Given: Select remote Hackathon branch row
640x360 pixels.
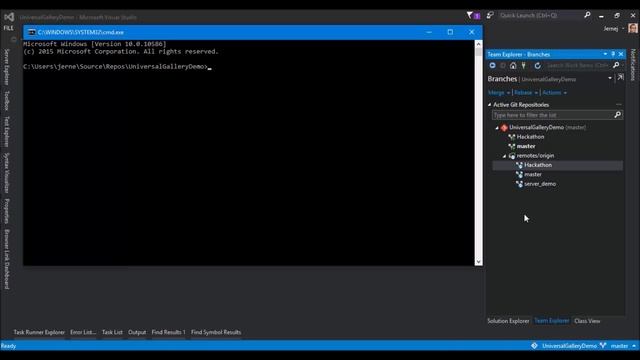Looking at the screenshot, I should 558,165.
